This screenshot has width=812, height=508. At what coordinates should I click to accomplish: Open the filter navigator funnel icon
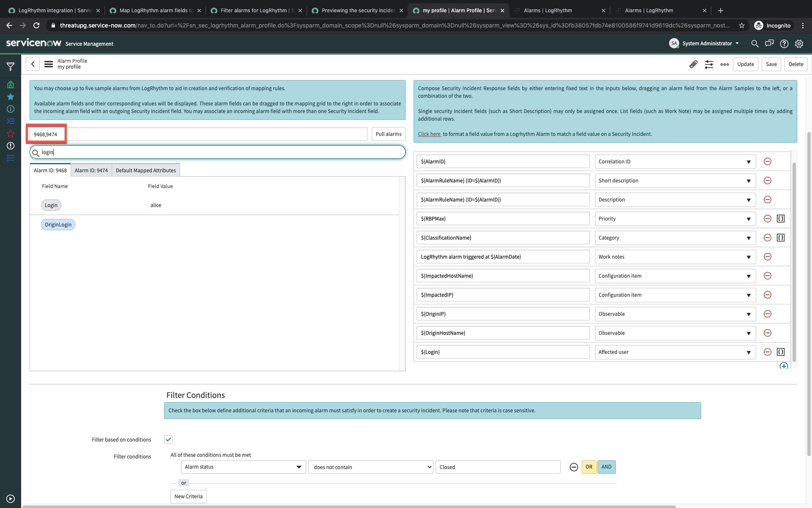(x=11, y=66)
